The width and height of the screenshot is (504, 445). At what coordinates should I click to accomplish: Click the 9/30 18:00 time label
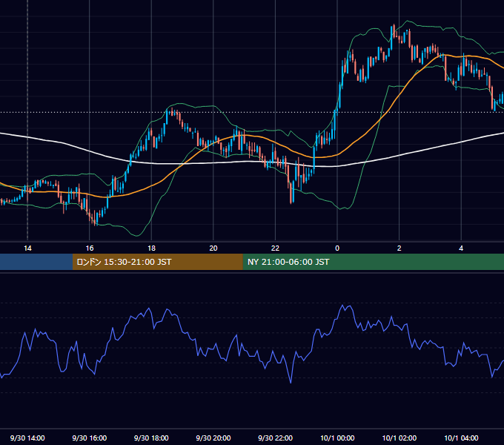pyautogui.click(x=151, y=438)
